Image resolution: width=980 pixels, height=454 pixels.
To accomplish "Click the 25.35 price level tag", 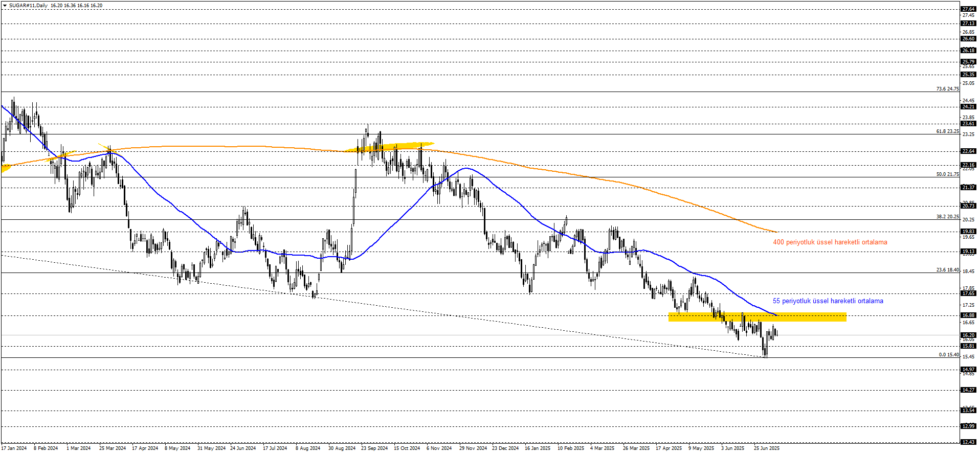I will click(968, 75).
